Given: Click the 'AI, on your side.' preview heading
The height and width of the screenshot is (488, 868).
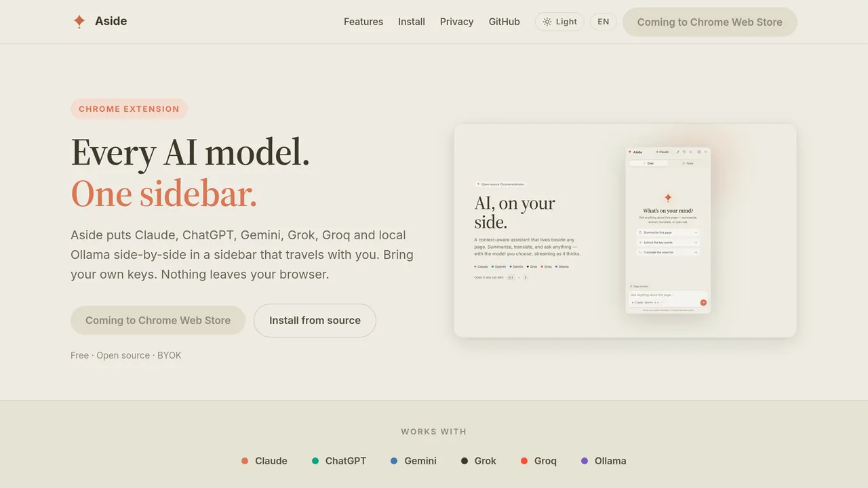Looking at the screenshot, I should point(515,212).
